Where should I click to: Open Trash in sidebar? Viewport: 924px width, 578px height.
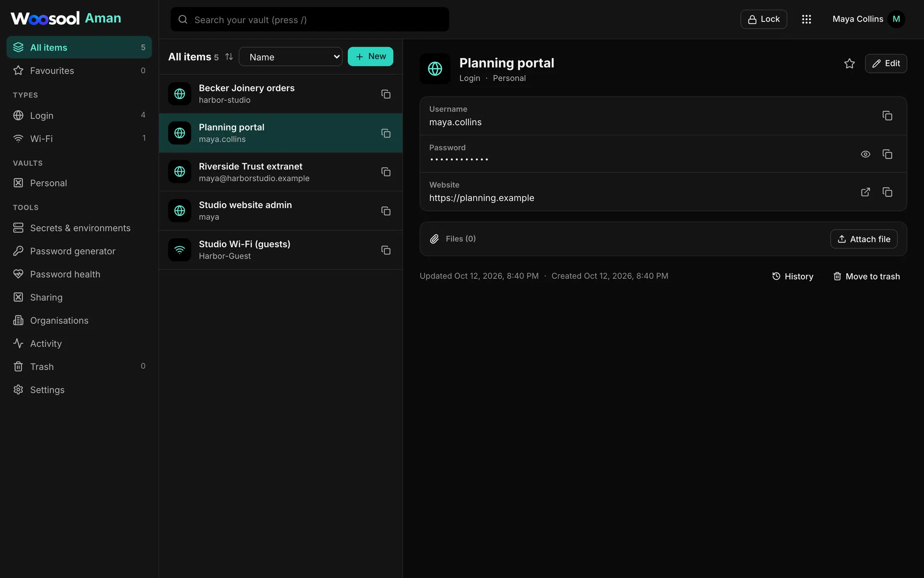(79, 367)
